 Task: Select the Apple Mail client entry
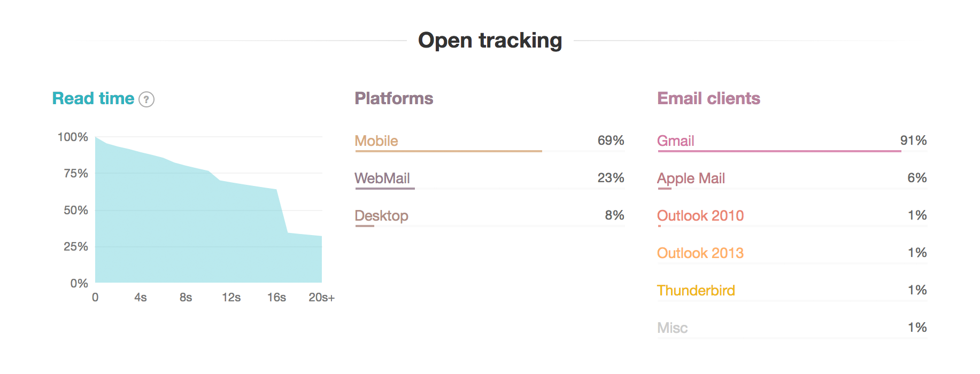691,178
